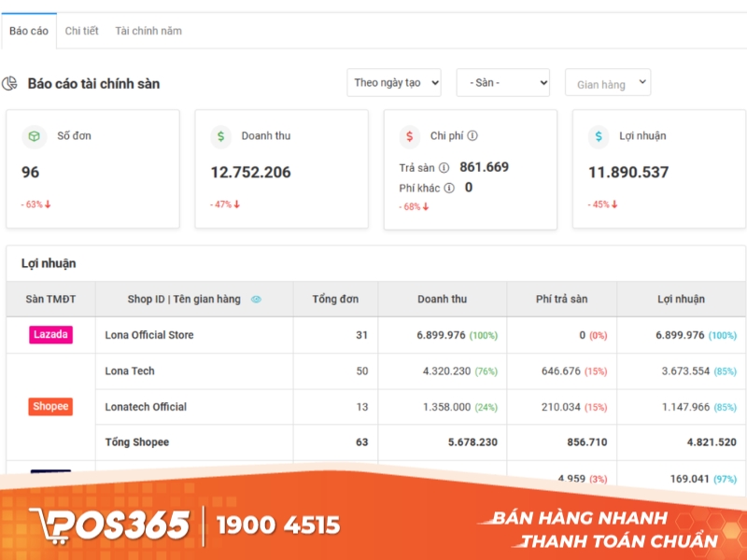Viewport: 747px width, 560px height.
Task: Click the info icon next to Trả sàn
Action: tap(444, 166)
